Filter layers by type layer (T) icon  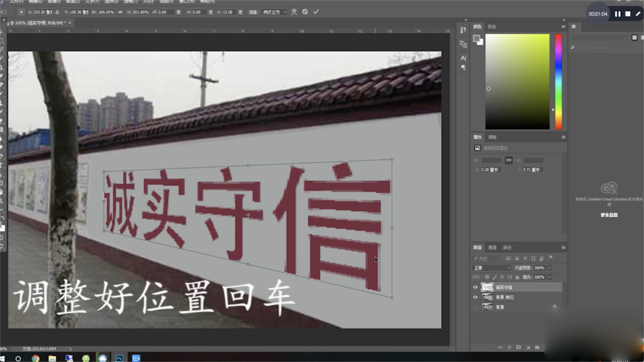pos(525,258)
